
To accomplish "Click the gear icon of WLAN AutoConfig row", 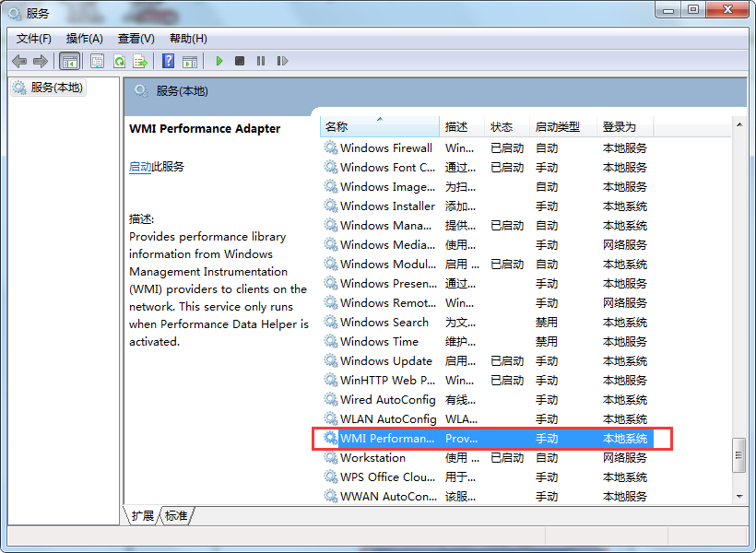I will 331,418.
